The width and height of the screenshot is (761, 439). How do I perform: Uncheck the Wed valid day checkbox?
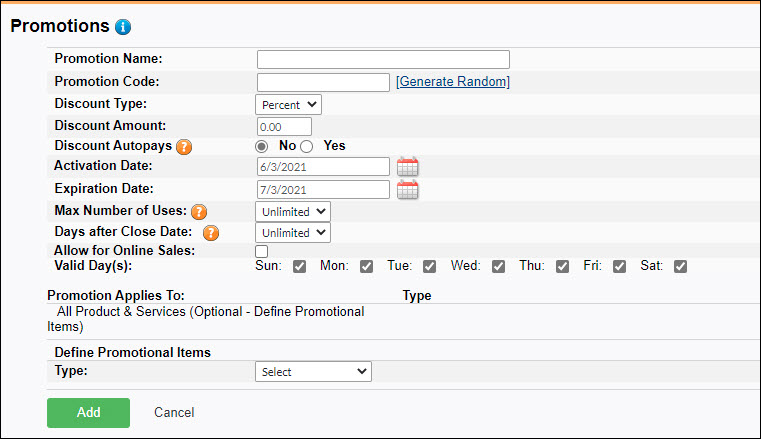click(x=497, y=266)
